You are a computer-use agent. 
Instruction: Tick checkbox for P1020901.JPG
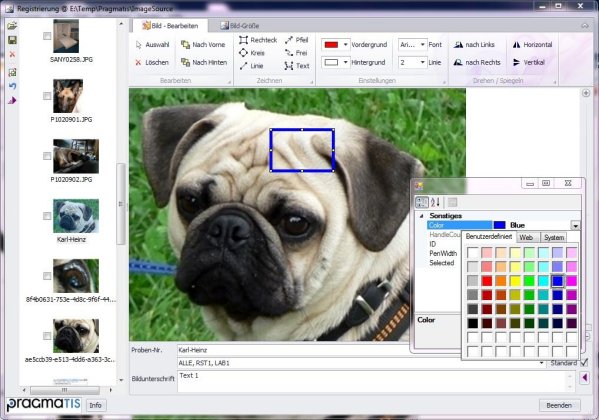pyautogui.click(x=47, y=96)
